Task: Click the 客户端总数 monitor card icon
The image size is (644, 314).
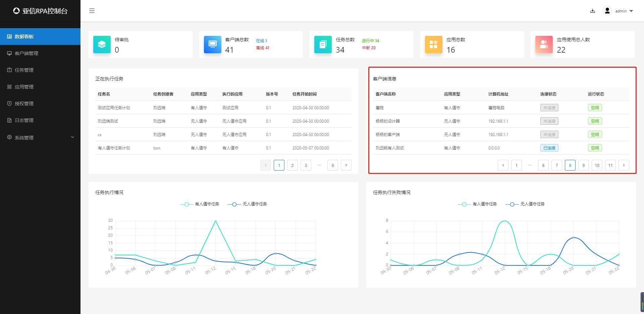Action: pyautogui.click(x=213, y=45)
